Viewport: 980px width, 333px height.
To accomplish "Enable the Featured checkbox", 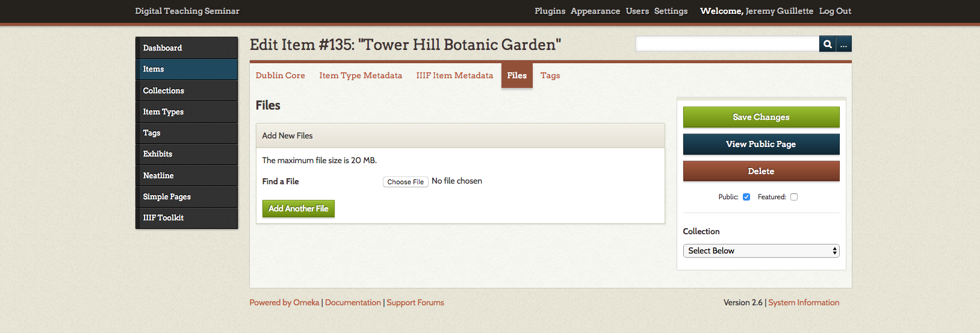I will (x=794, y=197).
